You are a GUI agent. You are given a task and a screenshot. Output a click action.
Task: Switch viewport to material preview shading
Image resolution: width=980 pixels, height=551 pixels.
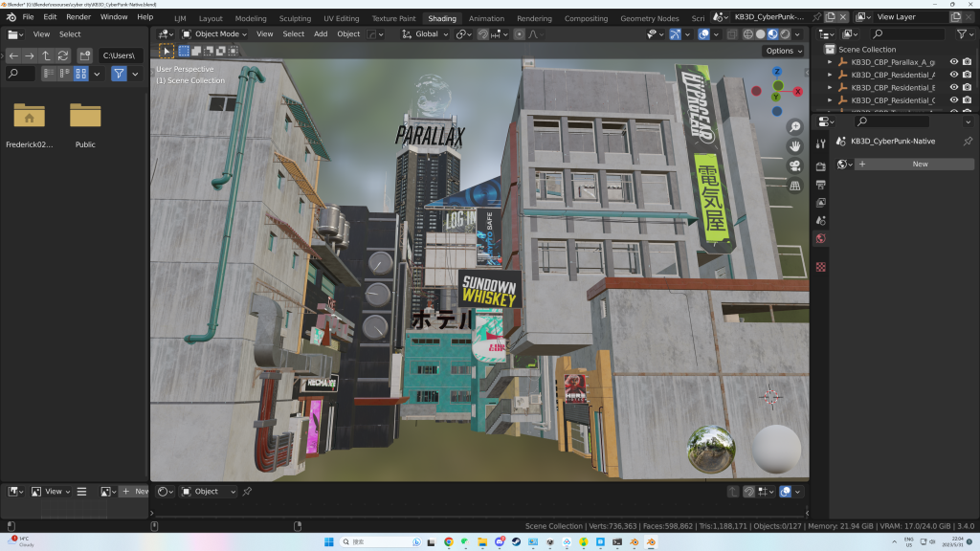point(773,34)
